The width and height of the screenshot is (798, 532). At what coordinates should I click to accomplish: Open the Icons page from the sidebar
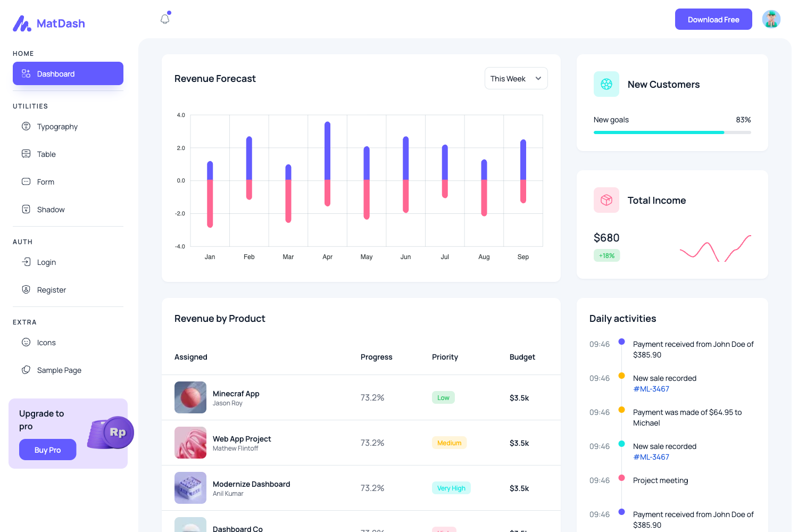click(46, 342)
